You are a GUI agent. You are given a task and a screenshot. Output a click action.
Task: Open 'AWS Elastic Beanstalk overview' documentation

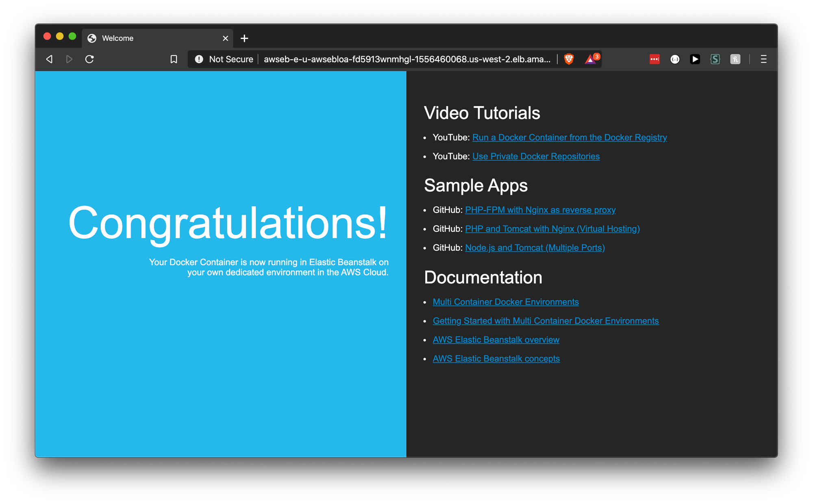(x=496, y=340)
